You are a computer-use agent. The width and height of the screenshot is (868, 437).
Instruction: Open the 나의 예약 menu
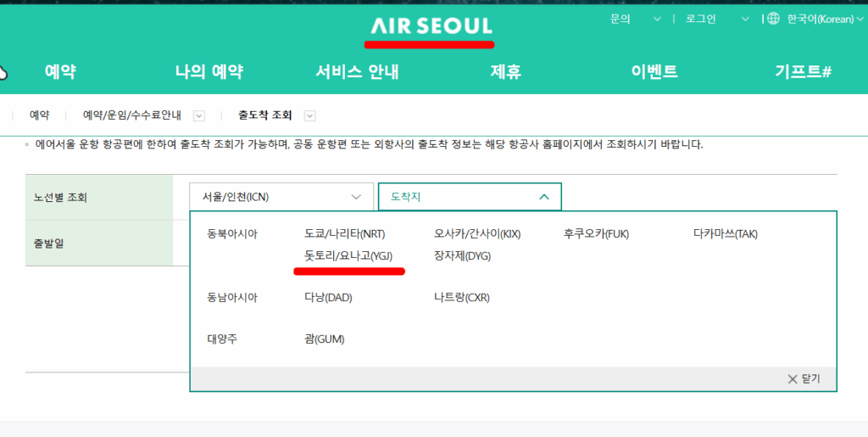[209, 72]
